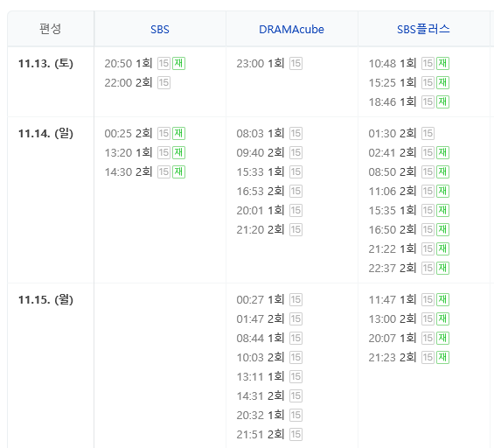Click DRAMAcube 09:40 2회 entry

[269, 152]
